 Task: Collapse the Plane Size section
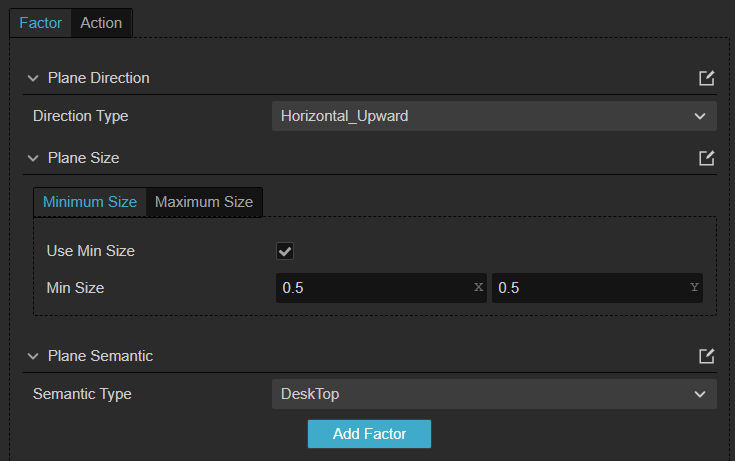point(33,158)
